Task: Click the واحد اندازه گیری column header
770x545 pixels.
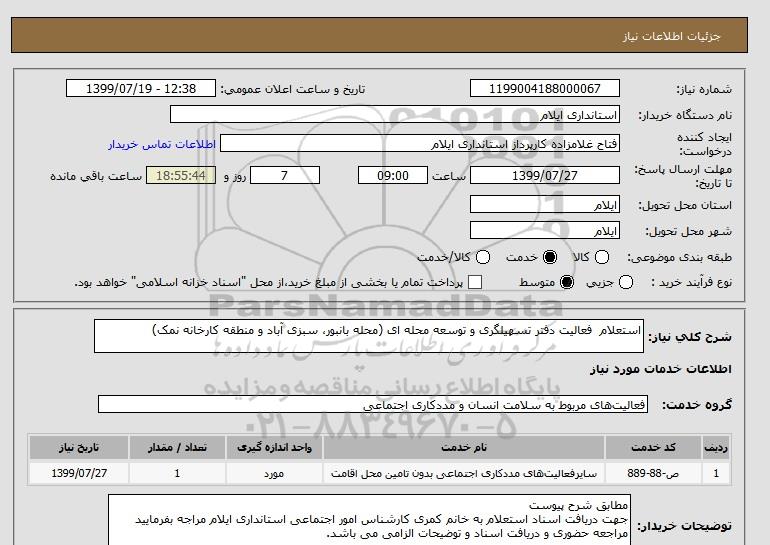Action: [274, 448]
